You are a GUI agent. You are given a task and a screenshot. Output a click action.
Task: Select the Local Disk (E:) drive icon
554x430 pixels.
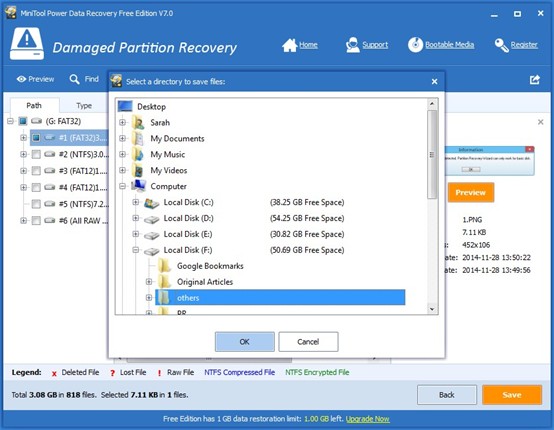[151, 235]
